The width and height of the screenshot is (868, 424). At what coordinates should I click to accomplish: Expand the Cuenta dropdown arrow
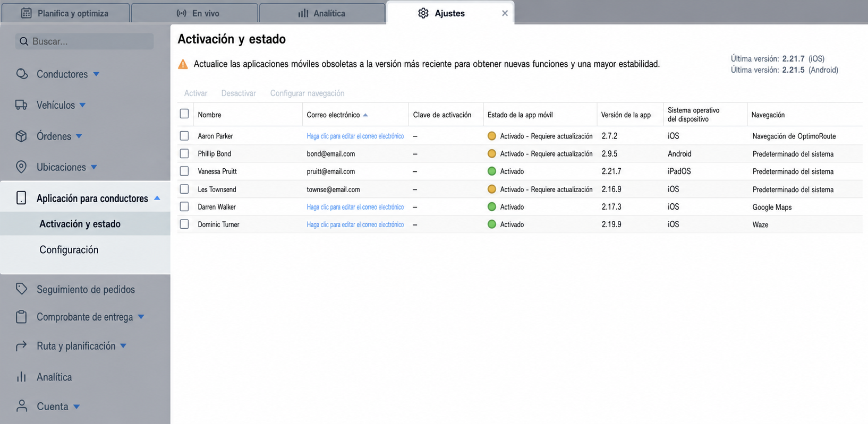(76, 406)
